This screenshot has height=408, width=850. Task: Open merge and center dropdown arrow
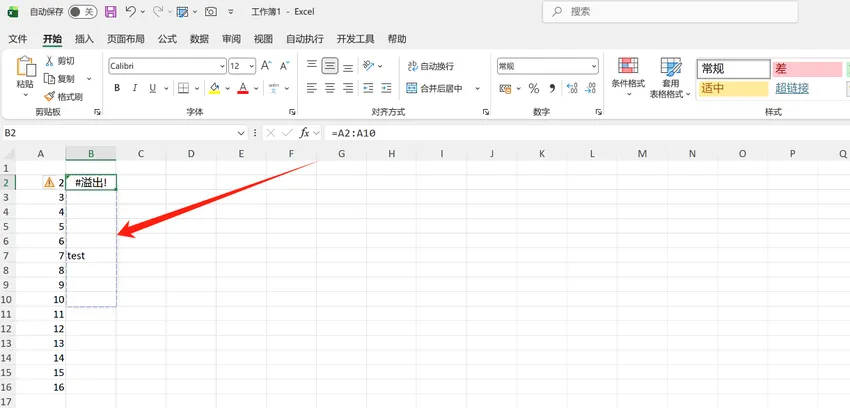[478, 88]
